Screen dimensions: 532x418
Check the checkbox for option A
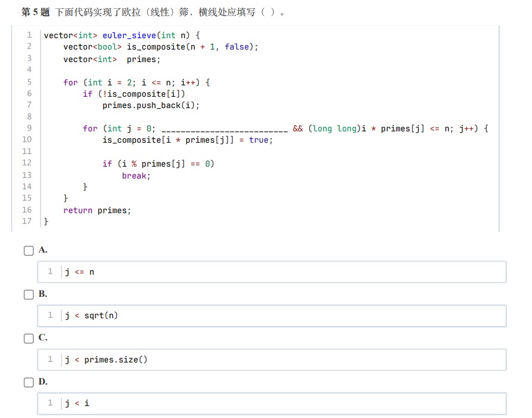coord(29,251)
